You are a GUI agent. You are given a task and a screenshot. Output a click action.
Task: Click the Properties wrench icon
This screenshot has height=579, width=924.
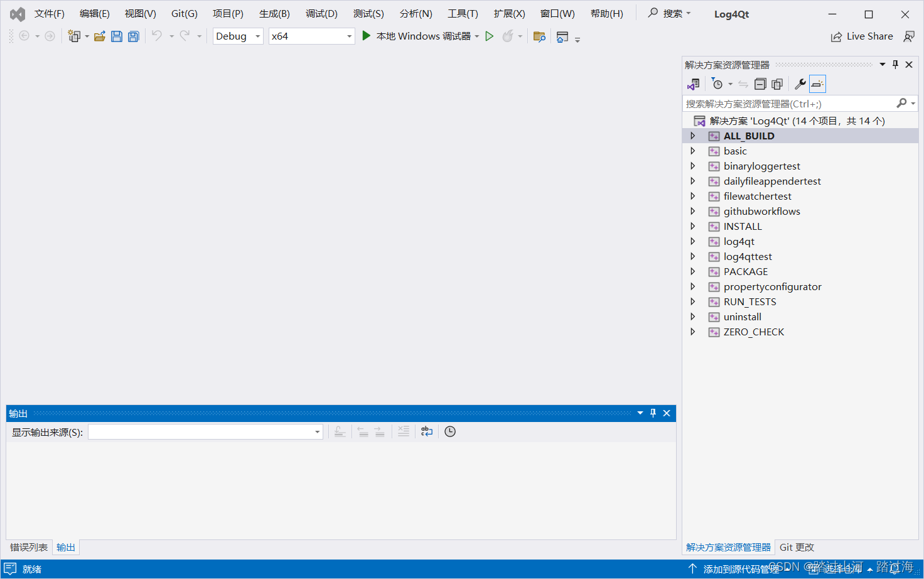click(x=800, y=84)
